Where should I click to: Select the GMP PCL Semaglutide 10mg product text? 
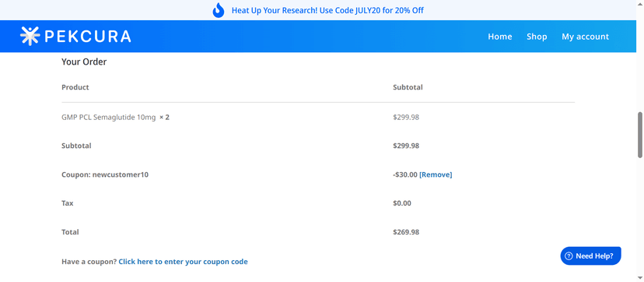[108, 117]
